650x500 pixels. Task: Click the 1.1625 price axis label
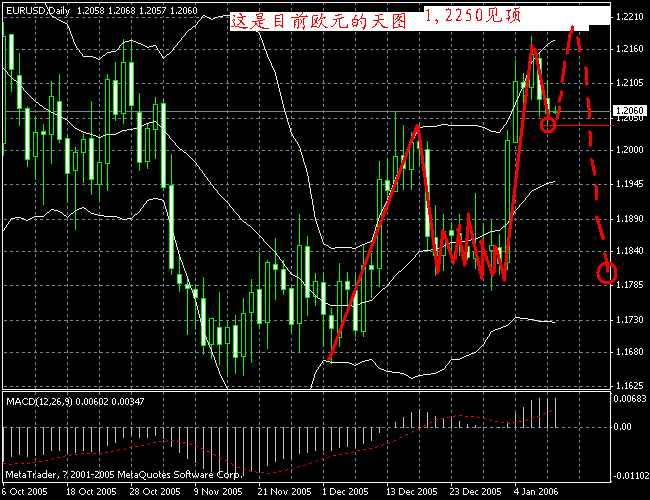click(628, 384)
